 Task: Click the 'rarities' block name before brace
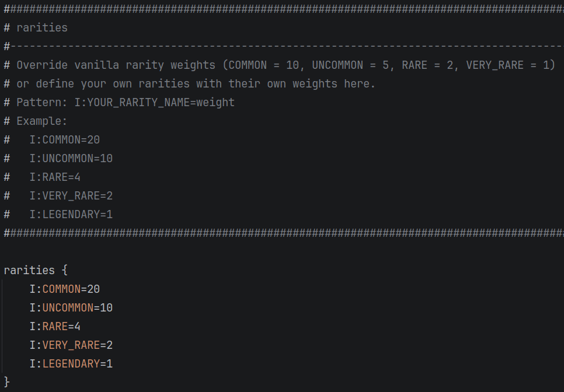(29, 270)
